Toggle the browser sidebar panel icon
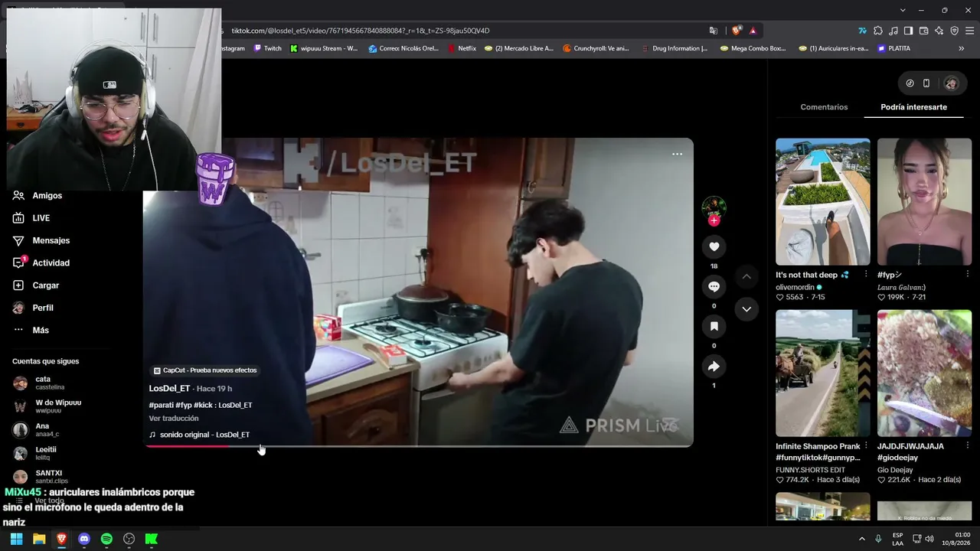The image size is (980, 551). coord(908,31)
